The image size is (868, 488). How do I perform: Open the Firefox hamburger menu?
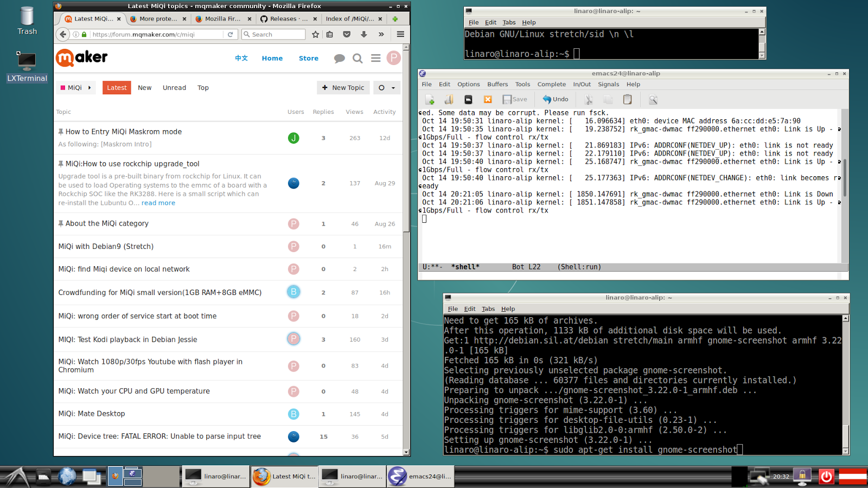pos(400,34)
